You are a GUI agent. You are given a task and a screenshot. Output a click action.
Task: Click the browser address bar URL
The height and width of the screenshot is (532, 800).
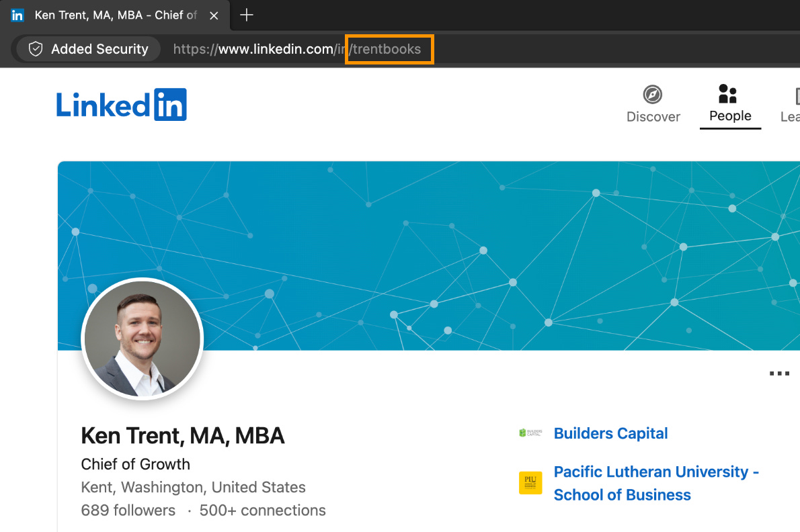(297, 49)
